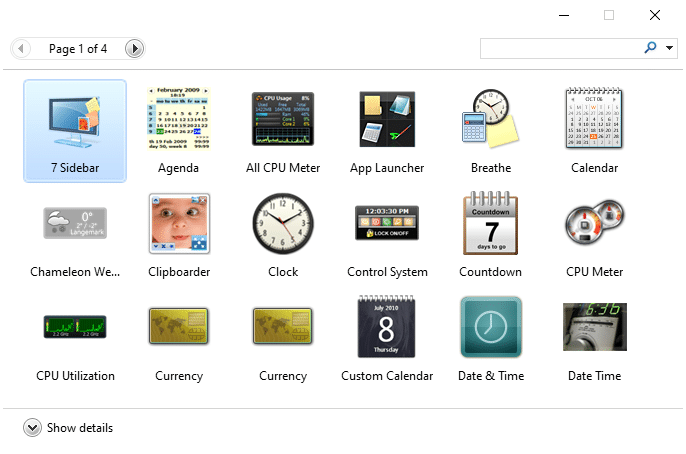This screenshot has width=686, height=454.
Task: Select the Breathe gadget icon
Action: click(491, 120)
